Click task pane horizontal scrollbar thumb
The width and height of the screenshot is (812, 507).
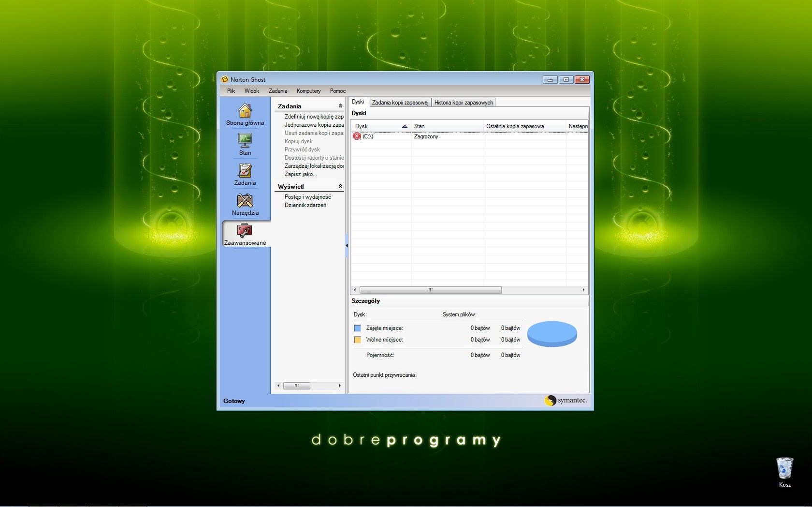pos(296,386)
